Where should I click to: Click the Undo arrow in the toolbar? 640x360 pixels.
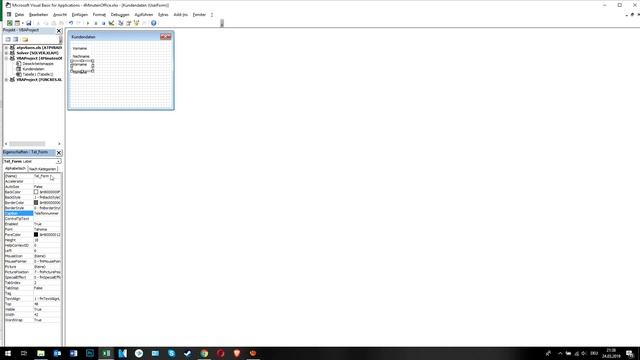71,23
